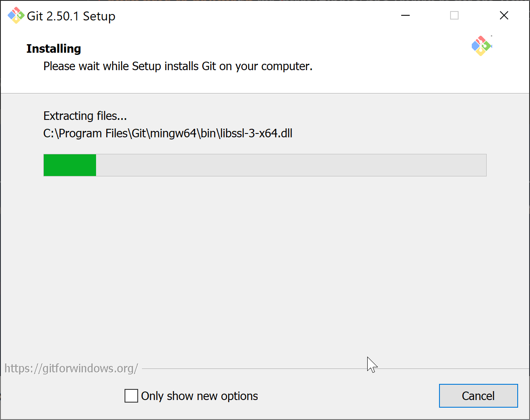Click the "Git 2.50.1 Setup" title text
The height and width of the screenshot is (420, 530).
point(71,16)
